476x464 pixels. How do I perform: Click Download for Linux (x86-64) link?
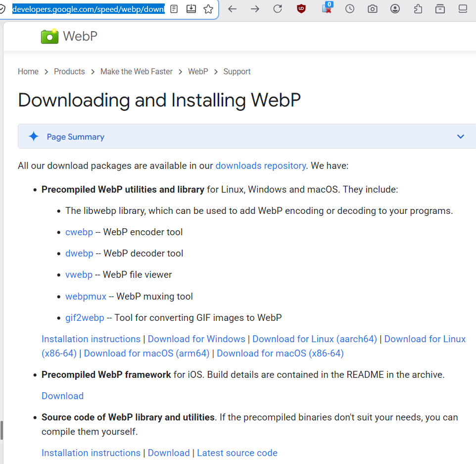(x=425, y=339)
